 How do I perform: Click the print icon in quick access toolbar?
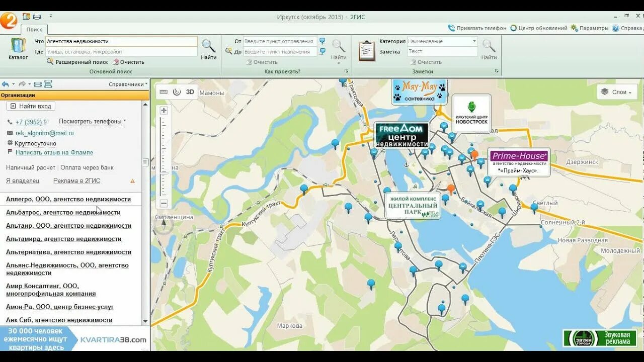(37, 16)
